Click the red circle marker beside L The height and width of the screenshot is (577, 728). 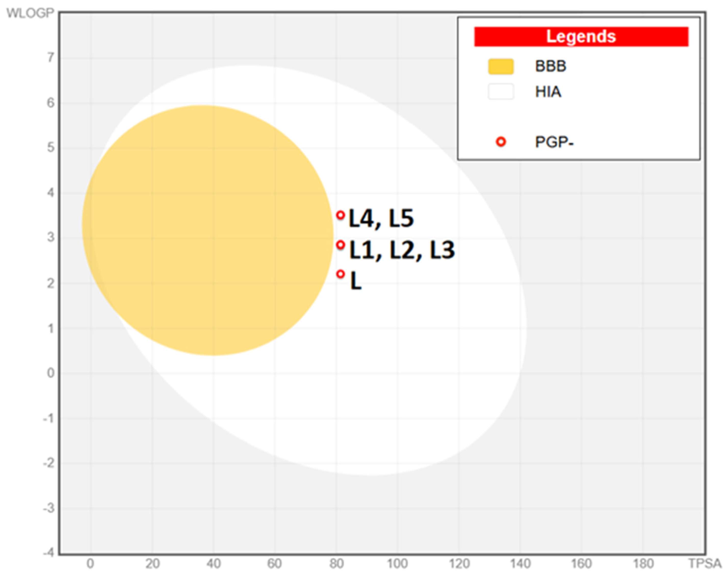point(340,274)
